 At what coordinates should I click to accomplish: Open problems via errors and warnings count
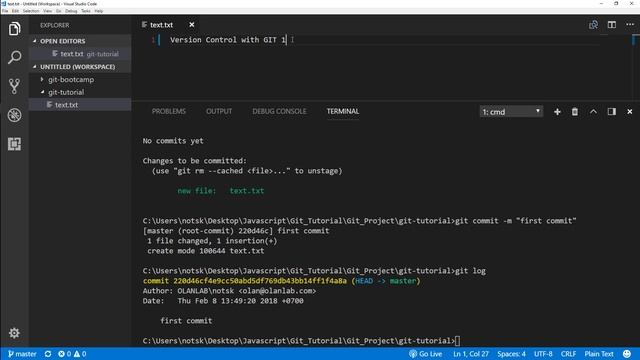click(x=72, y=354)
